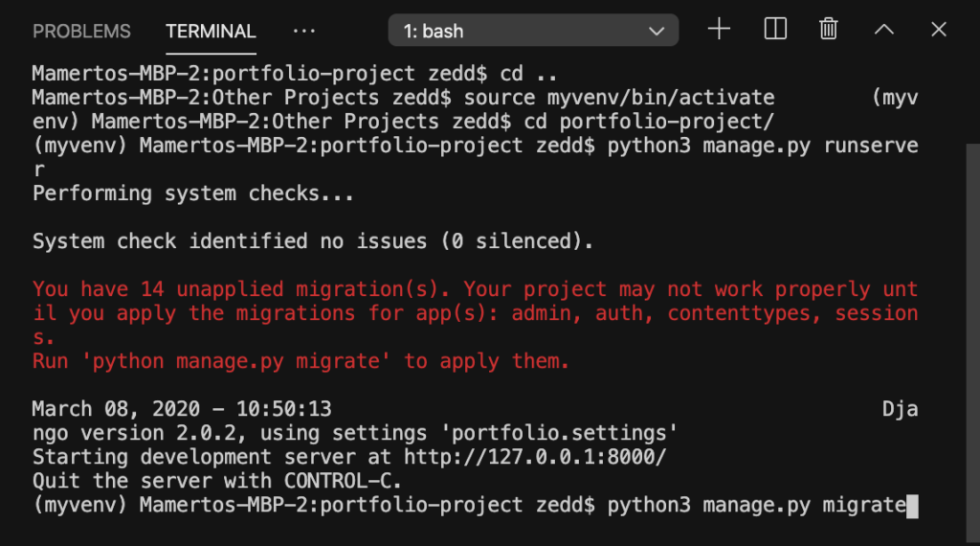Image resolution: width=980 pixels, height=546 pixels.
Task: Kill terminal with trash icon
Action: click(828, 30)
